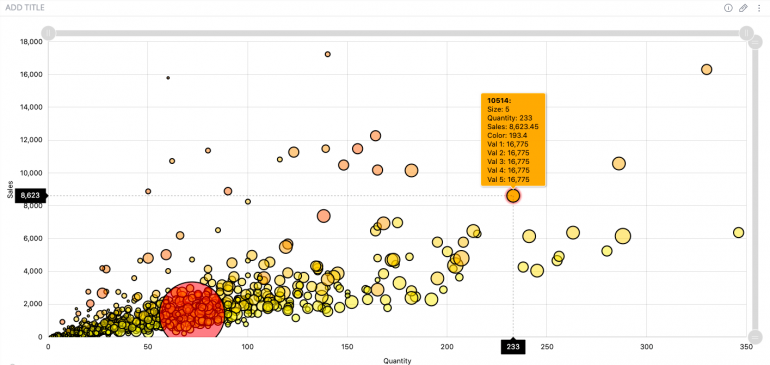Click the 233 x-axis crosshair label
The height and width of the screenshot is (365, 770).
pyautogui.click(x=513, y=347)
